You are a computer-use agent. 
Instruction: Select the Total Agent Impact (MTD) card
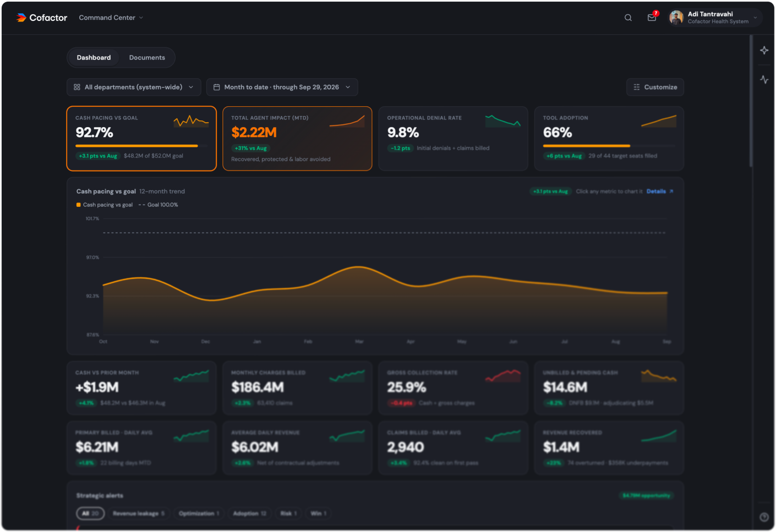pos(297,139)
